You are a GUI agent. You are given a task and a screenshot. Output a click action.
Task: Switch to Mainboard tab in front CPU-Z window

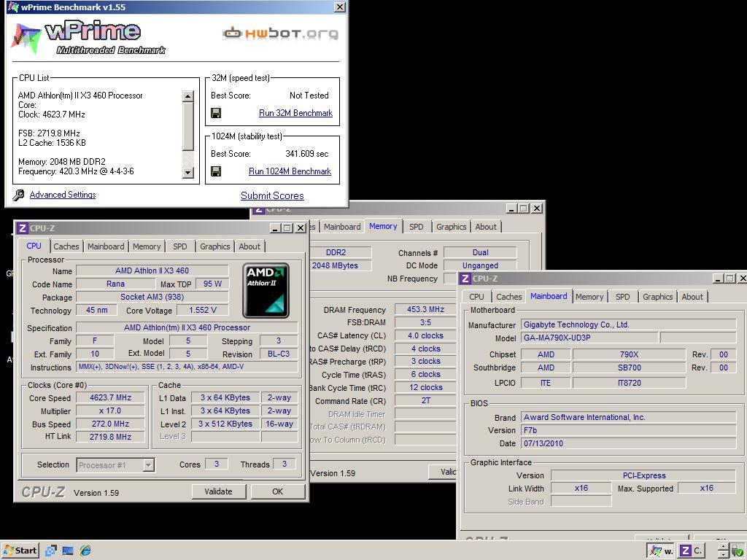click(106, 246)
